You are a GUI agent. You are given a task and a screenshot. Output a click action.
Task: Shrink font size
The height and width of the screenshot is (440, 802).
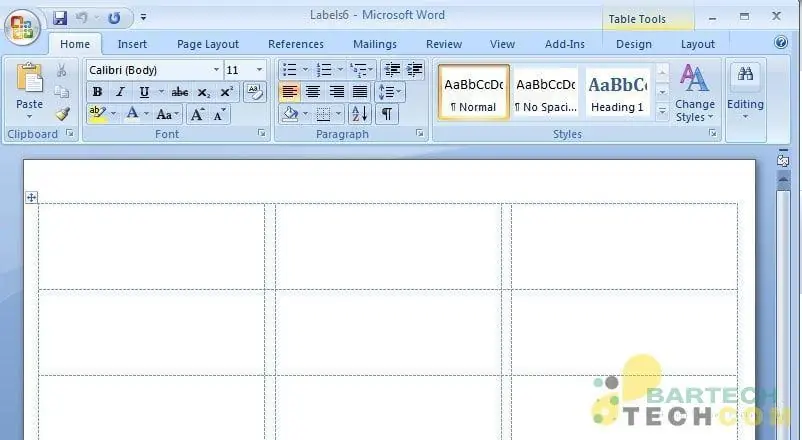219,115
